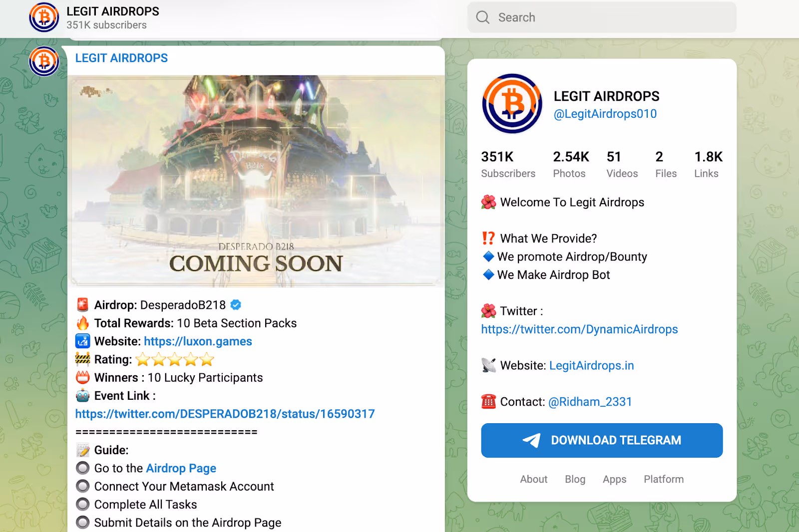Click the bullet before Complete All Tasks
799x532 pixels.
[83, 504]
